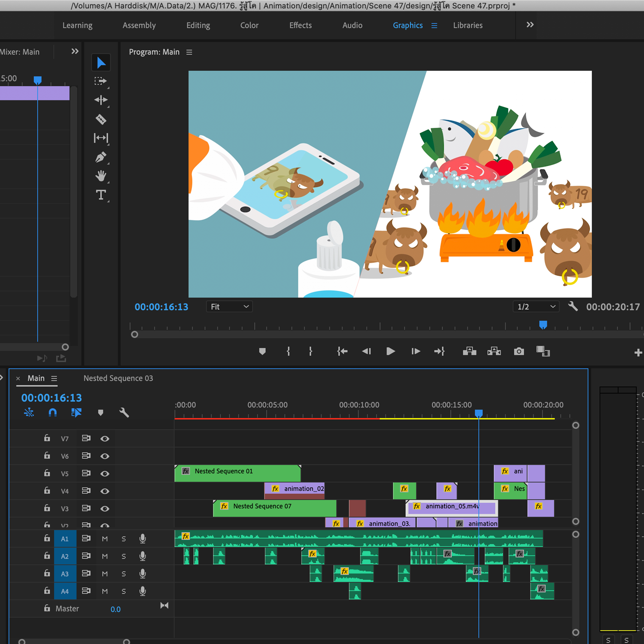This screenshot has width=644, height=644.
Task: Select the Track Select Forward tool
Action: [x=101, y=81]
